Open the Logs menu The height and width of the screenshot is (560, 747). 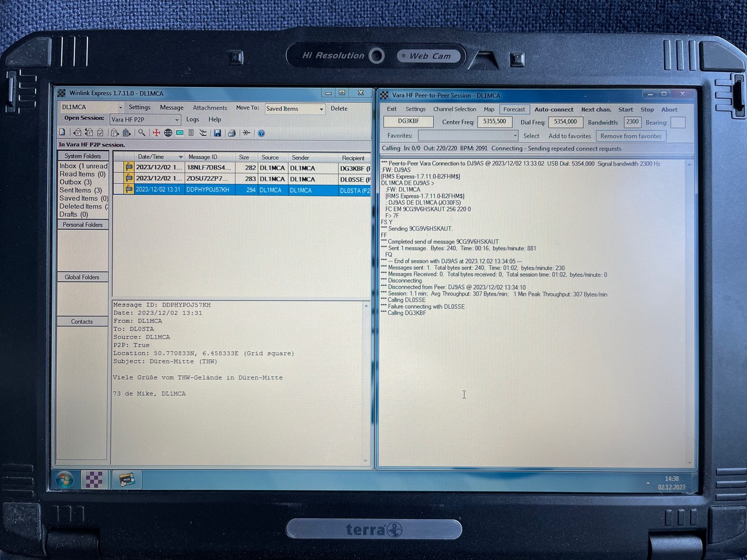(x=193, y=120)
